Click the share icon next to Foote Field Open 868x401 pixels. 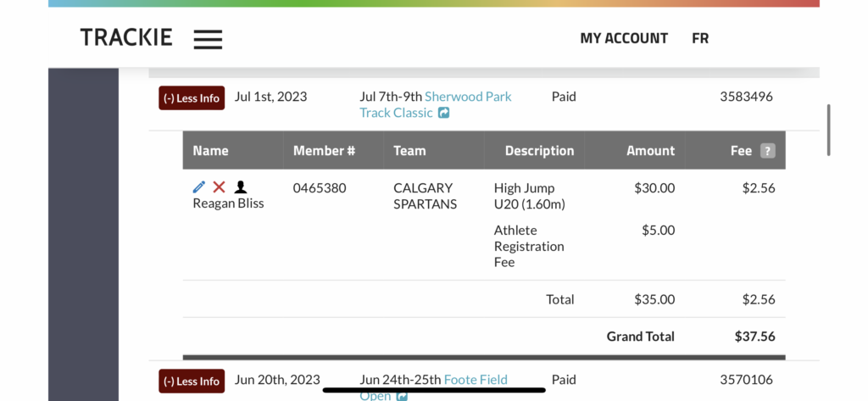point(401,396)
